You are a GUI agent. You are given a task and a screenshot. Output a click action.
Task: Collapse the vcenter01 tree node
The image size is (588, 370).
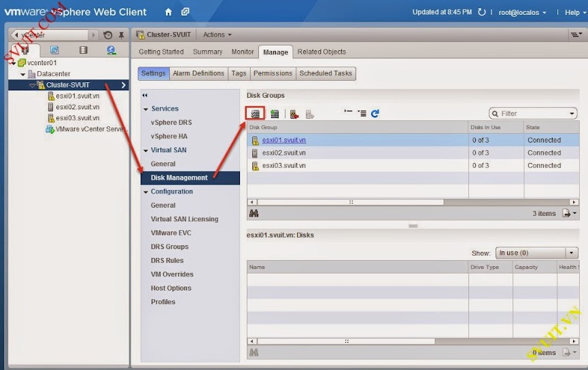(14, 63)
